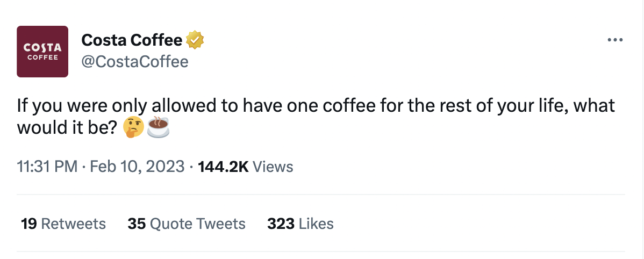This screenshot has height=259, width=644.
Task: Open the three-dot more options menu
Action: [614, 40]
